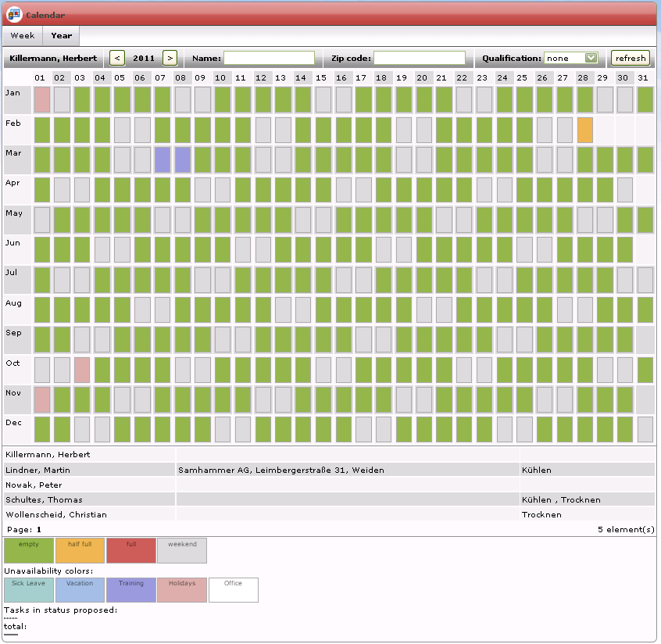Click the 'Sick Leave' legend color box

(x=29, y=590)
